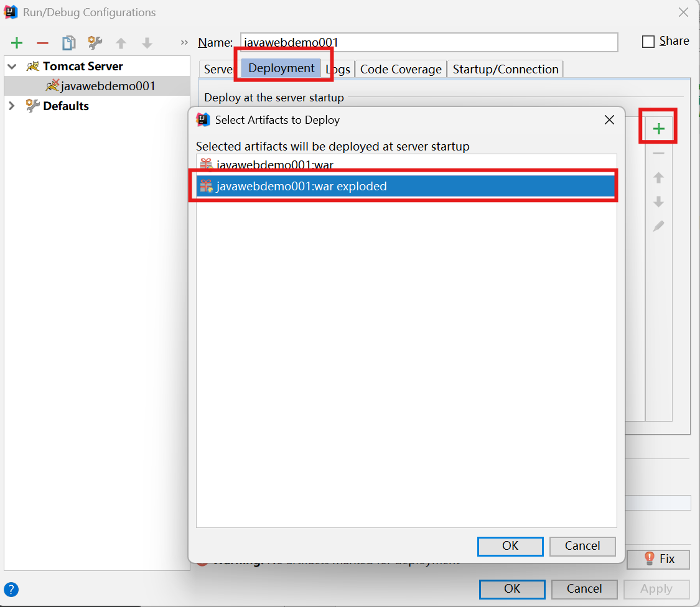Select javawebdemo001:war artifact
The width and height of the screenshot is (700, 607).
(x=406, y=164)
